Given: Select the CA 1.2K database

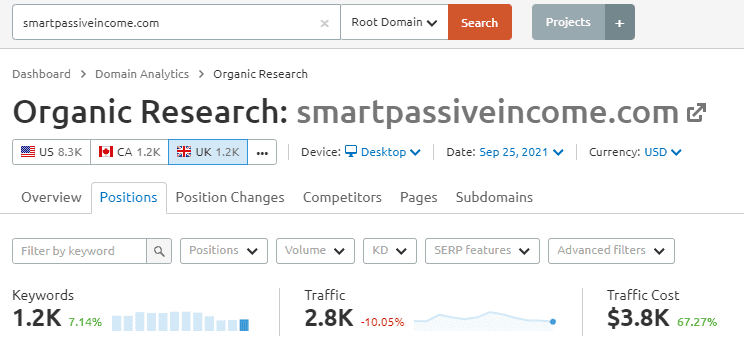Looking at the screenshot, I should pyautogui.click(x=129, y=152).
